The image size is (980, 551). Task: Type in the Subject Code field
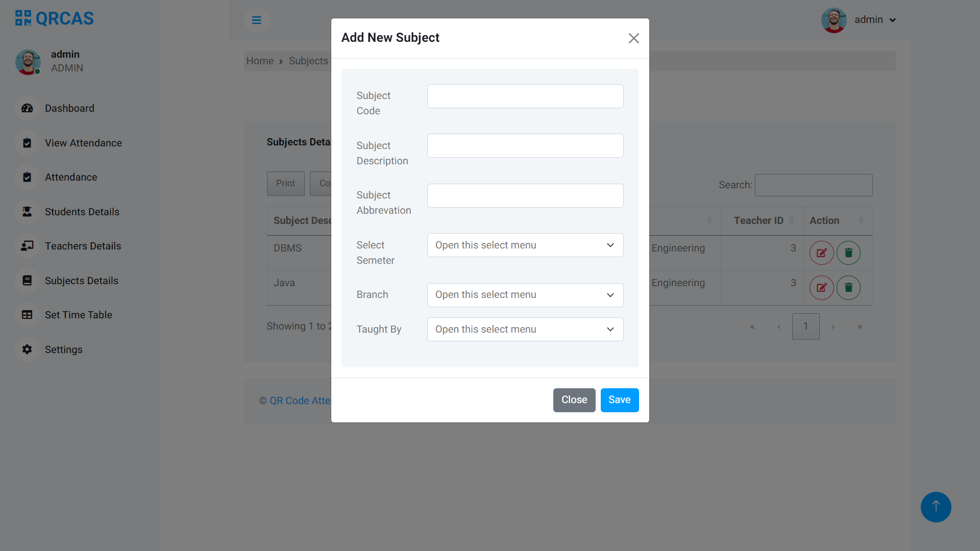click(525, 96)
